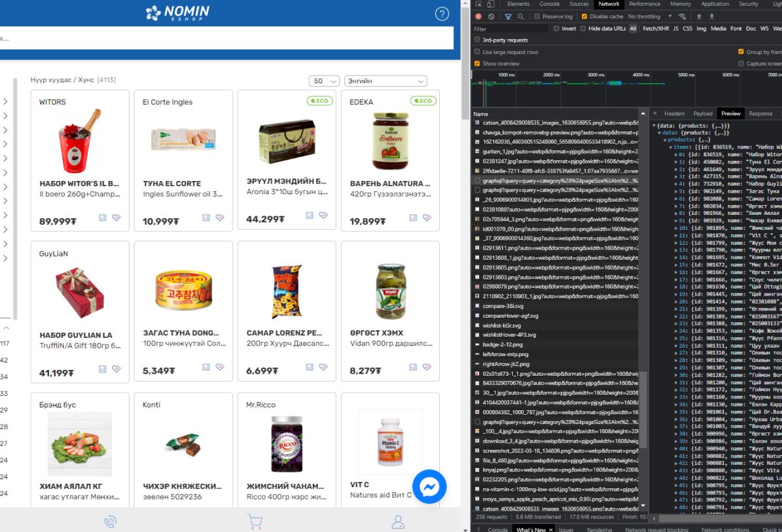782x532 pixels.
Task: Collapse the root data object in Preview
Action: 654,125
